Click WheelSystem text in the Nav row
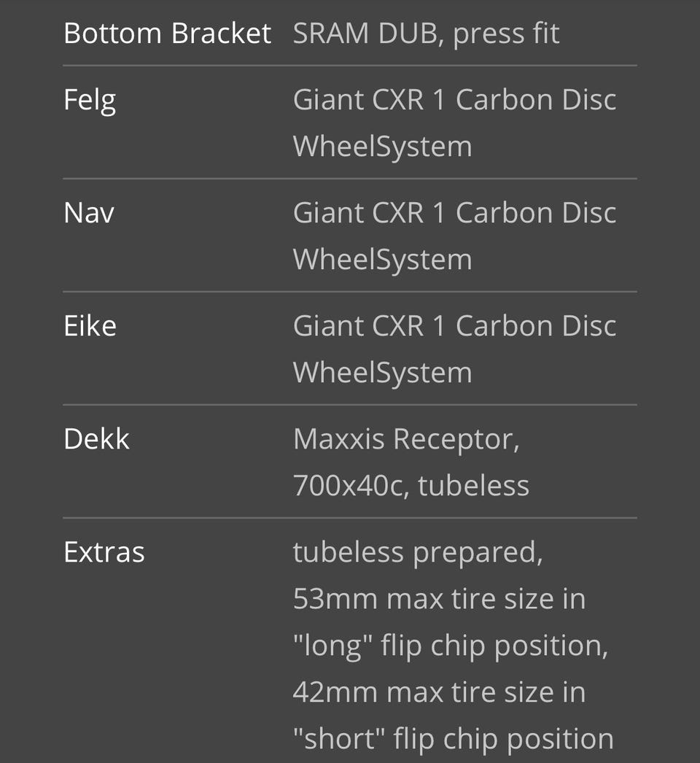Image resolution: width=700 pixels, height=763 pixels. tap(382, 260)
